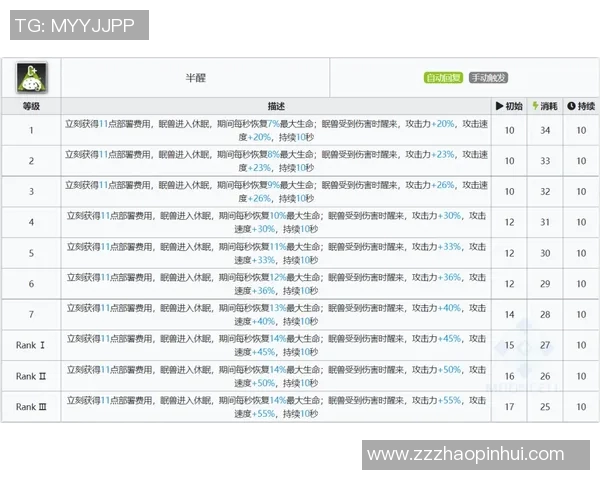
Task: Select level 7 row number cell
Action: click(x=31, y=314)
